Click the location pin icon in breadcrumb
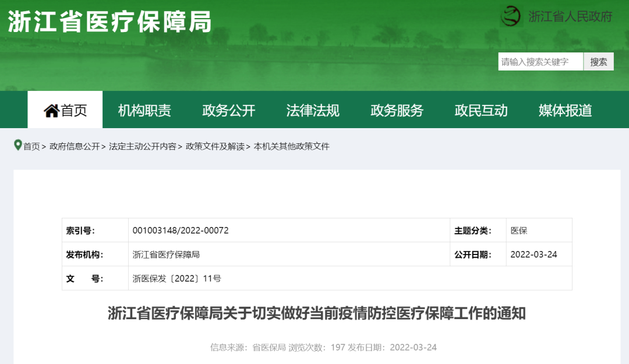The width and height of the screenshot is (629, 364). [x=17, y=145]
